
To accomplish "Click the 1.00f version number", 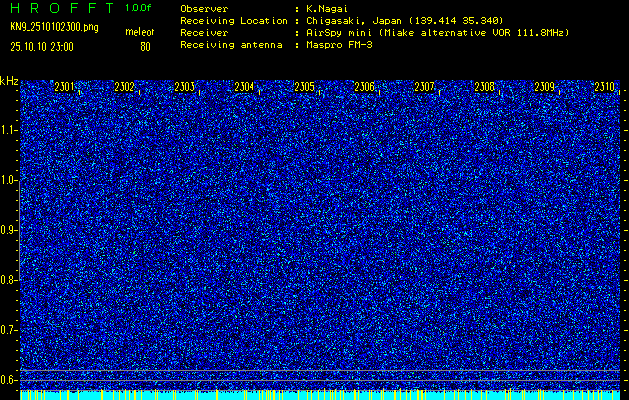I will pyautogui.click(x=139, y=8).
